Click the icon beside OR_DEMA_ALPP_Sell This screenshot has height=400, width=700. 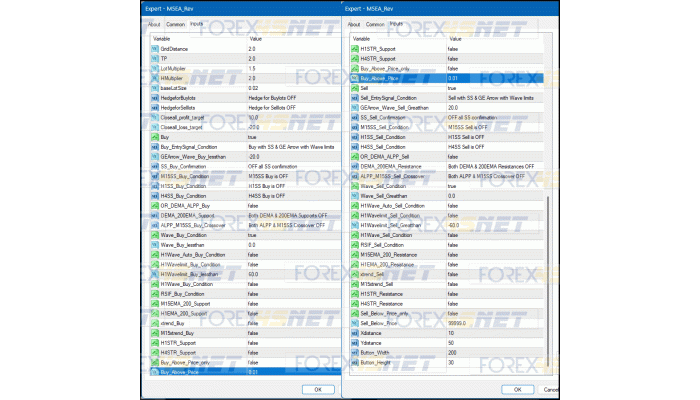[353, 156]
